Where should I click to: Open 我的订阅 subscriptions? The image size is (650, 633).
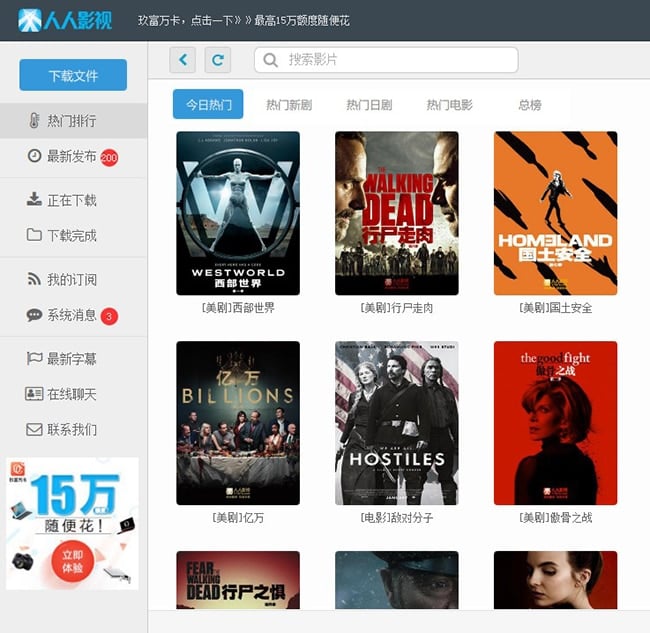[x=73, y=280]
